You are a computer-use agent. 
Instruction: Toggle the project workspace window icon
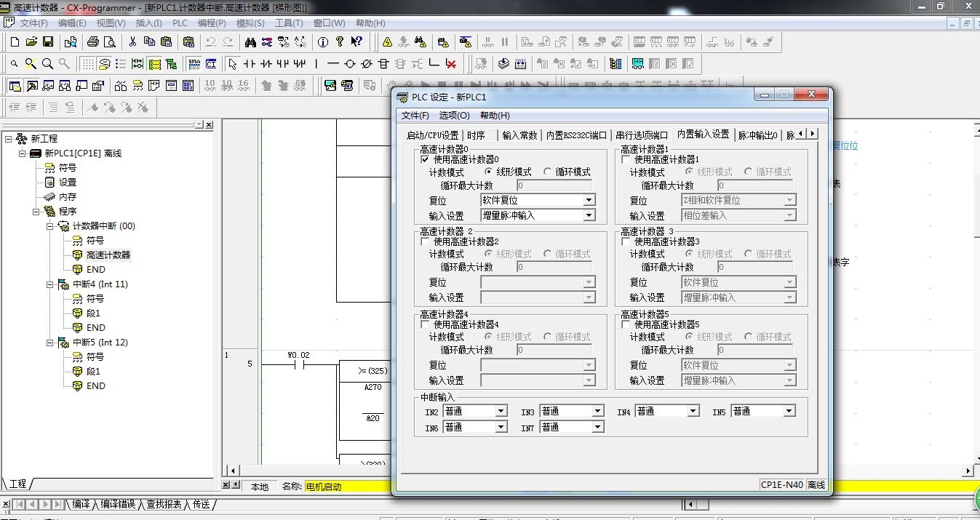tap(15, 86)
